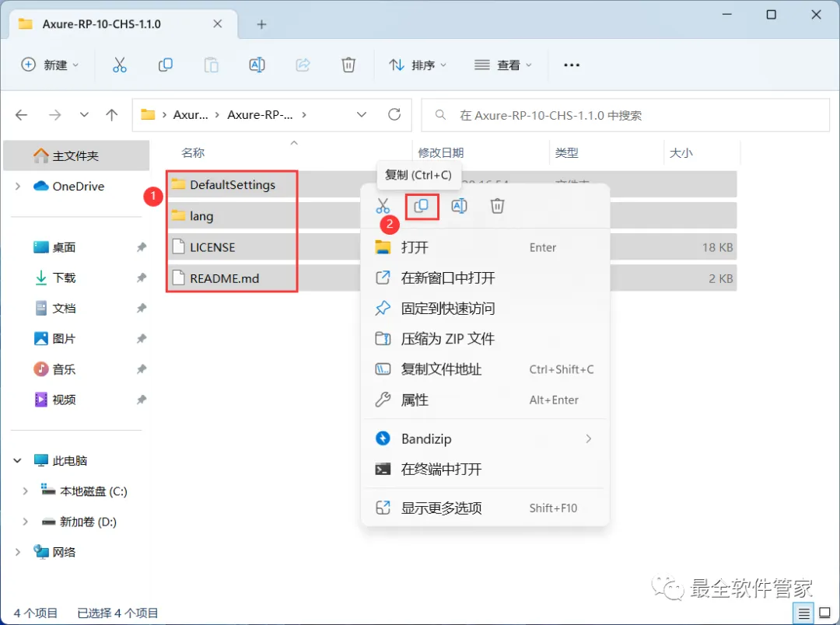Click the Cut scissors icon in the context menu
Image resolution: width=840 pixels, height=625 pixels.
click(383, 206)
